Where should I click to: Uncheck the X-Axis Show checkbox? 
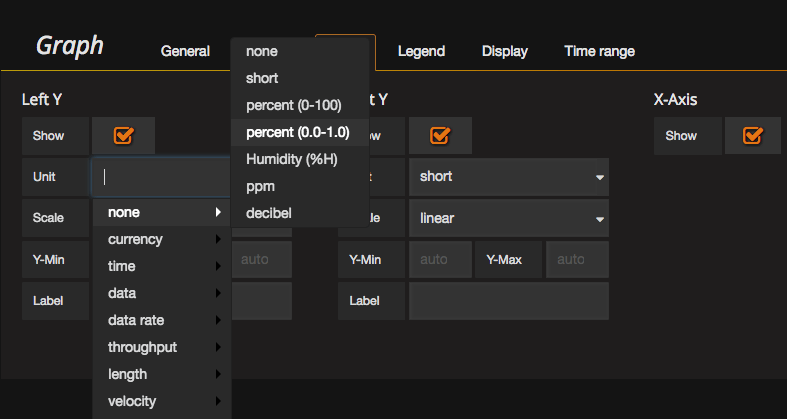pos(753,136)
